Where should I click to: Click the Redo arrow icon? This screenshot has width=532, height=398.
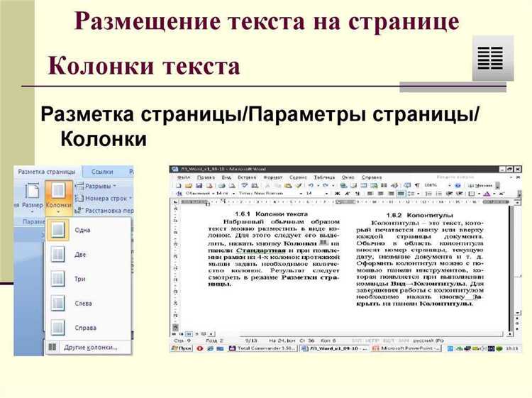point(326,186)
